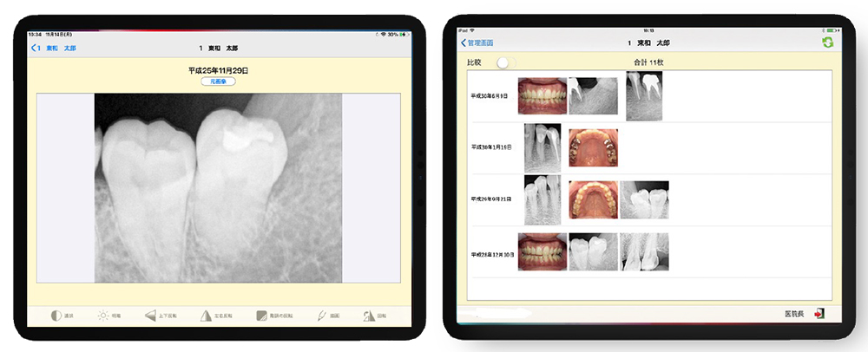Go back to patient 1 東和 太郎 list
868x352 pixels.
pos(54,48)
